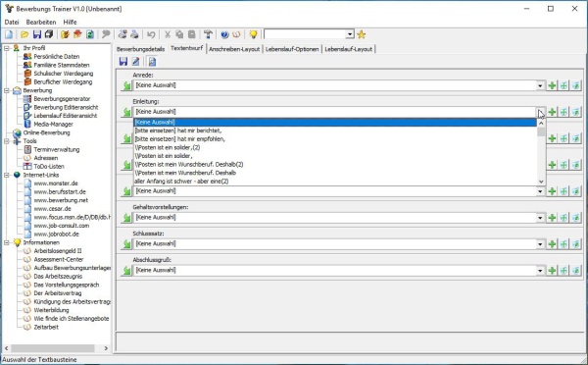588x365 pixels.
Task: Click the green plus icon in Gehaltsvorstellungen row
Action: (552, 218)
